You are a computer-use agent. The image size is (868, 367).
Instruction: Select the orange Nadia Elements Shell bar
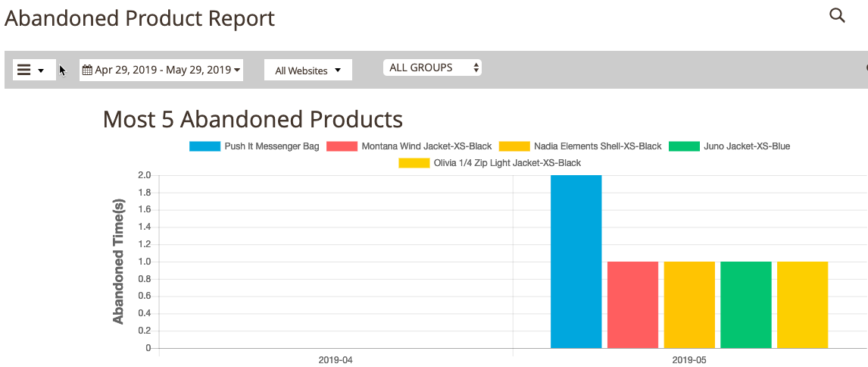click(689, 305)
